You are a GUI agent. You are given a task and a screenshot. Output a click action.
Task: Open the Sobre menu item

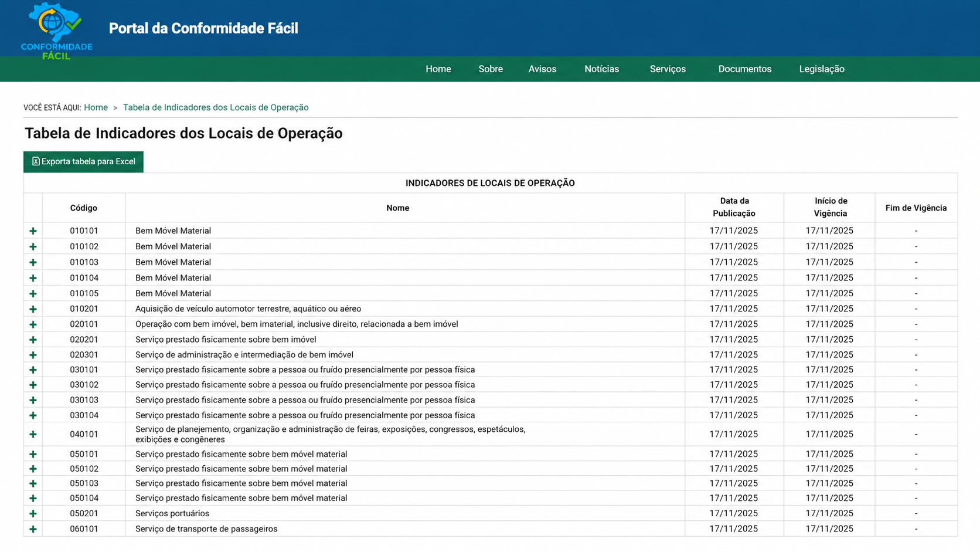491,69
